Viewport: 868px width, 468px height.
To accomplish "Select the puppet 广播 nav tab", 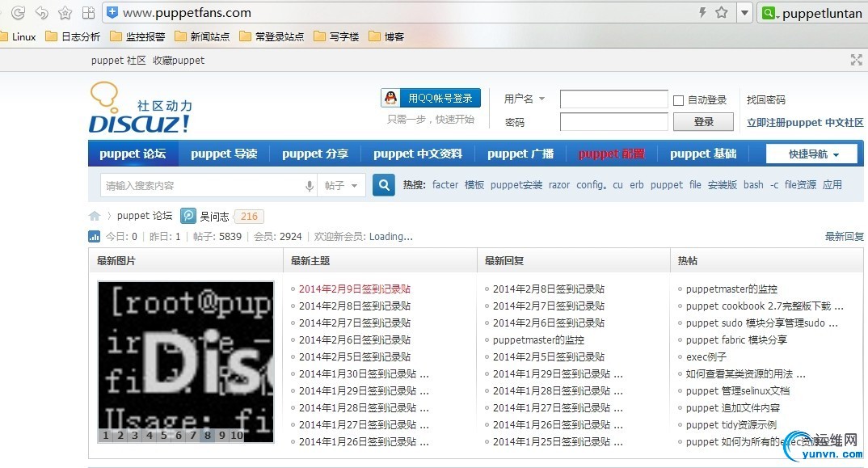I will click(520, 154).
